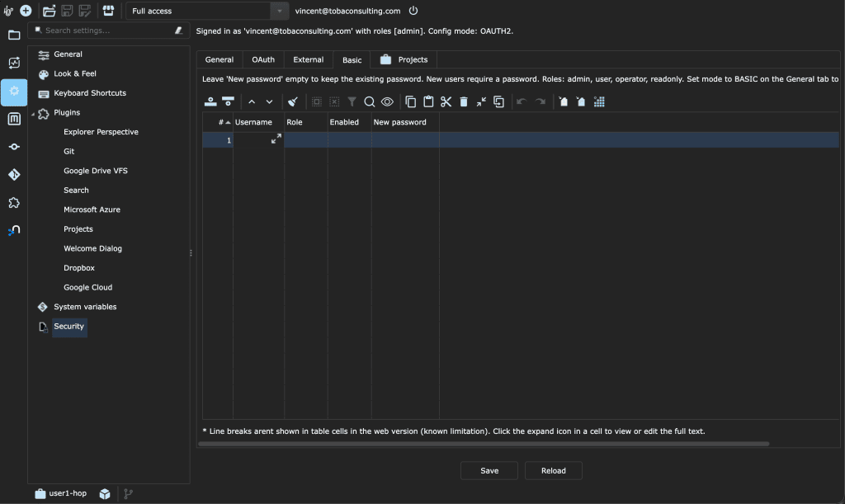Viewport: 845px width, 504px height.
Task: Select General in the settings tree
Action: [68, 54]
